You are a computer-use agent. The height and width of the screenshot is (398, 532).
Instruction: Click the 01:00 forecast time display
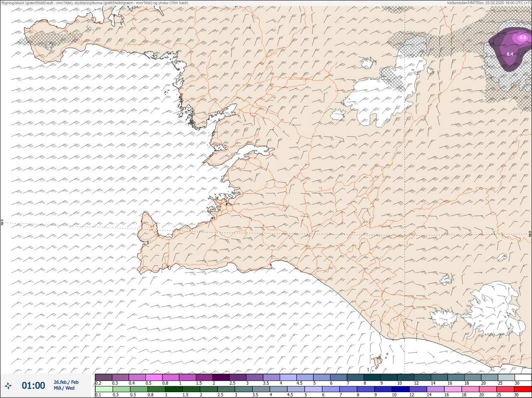[33, 386]
